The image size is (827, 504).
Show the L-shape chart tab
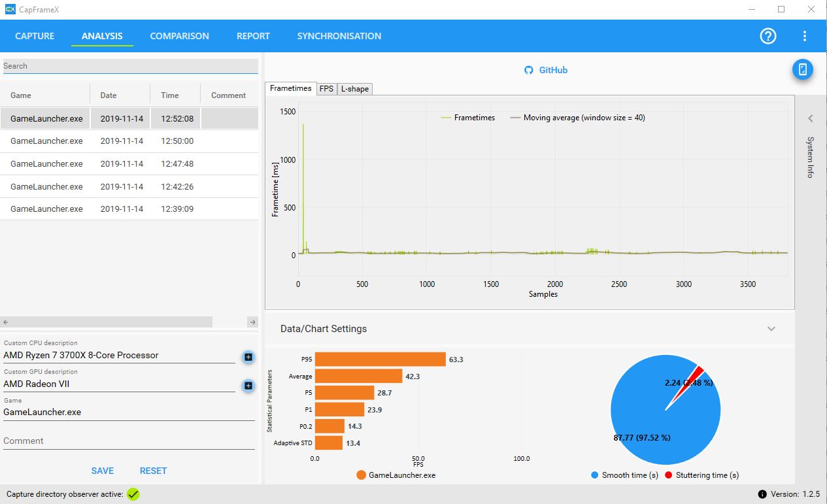point(354,89)
